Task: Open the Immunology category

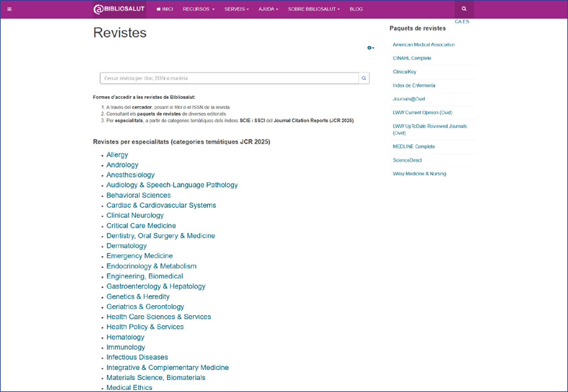Action: (x=126, y=347)
